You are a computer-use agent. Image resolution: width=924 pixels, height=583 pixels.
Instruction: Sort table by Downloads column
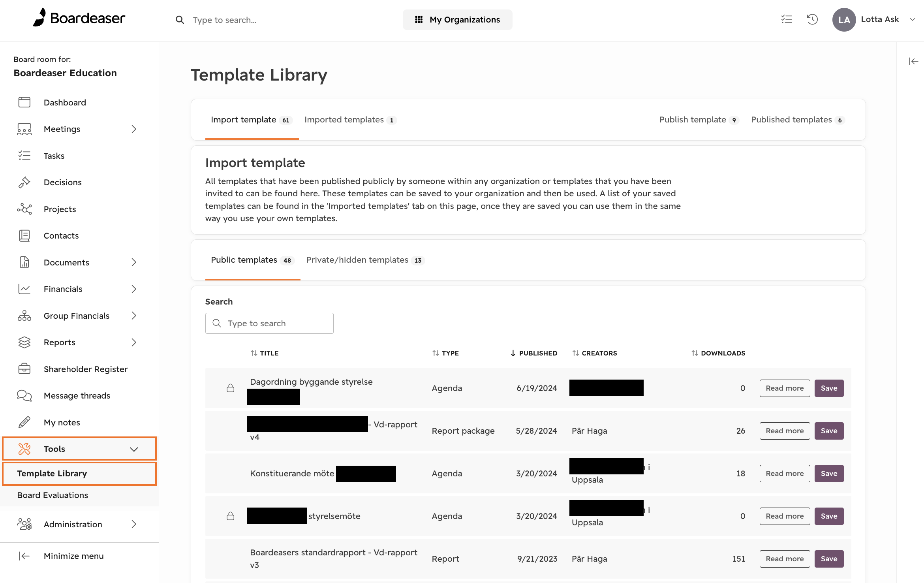click(x=718, y=353)
